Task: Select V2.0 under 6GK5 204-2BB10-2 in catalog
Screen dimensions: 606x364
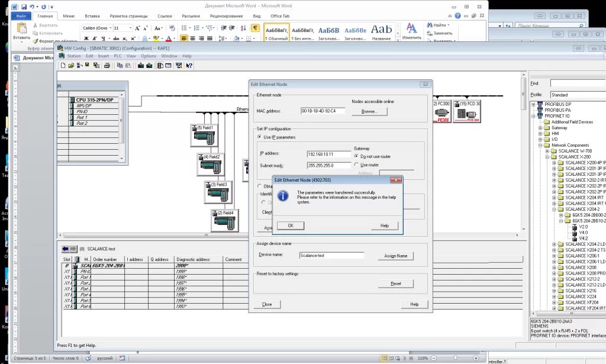Action: 583,227
